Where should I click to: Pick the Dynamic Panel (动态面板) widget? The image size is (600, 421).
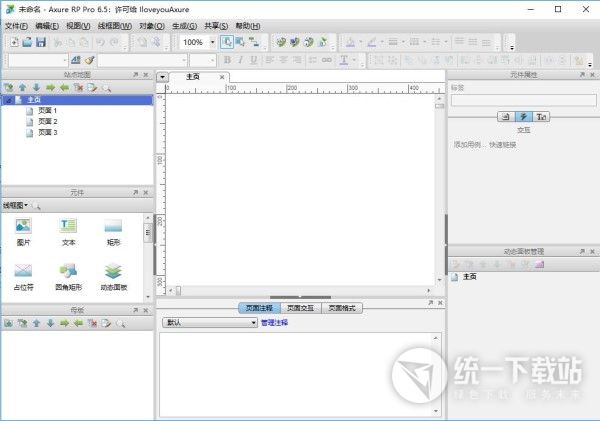113,275
